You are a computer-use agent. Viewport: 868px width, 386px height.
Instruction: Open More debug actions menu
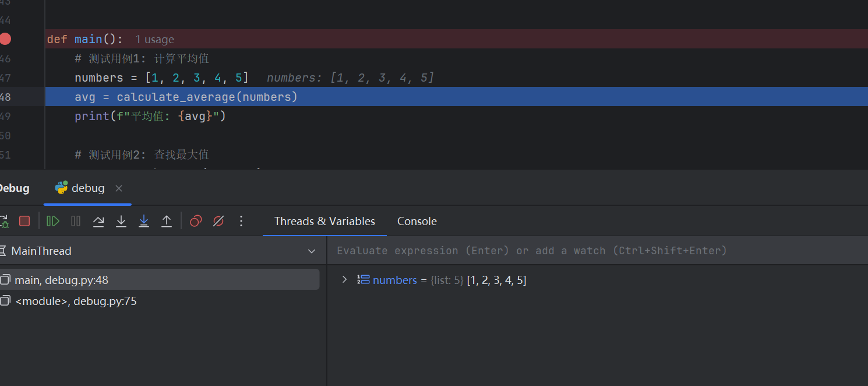[x=241, y=221]
